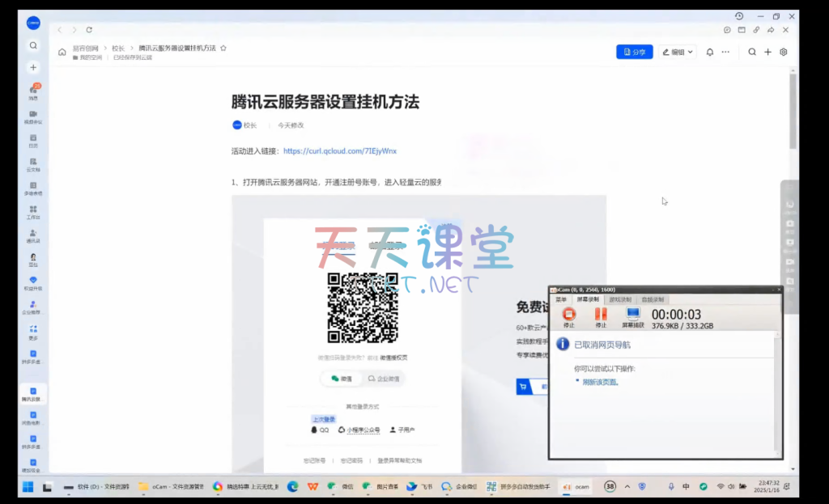Viewport: 829px width, 504px height.
Task: Click the Windows Start button in taskbar
Action: (x=27, y=486)
